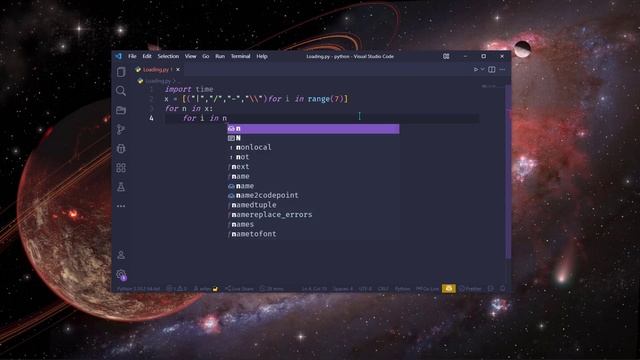This screenshot has width=640, height=360.
Task: Open the Accounts menu icon
Action: pyautogui.click(x=121, y=255)
